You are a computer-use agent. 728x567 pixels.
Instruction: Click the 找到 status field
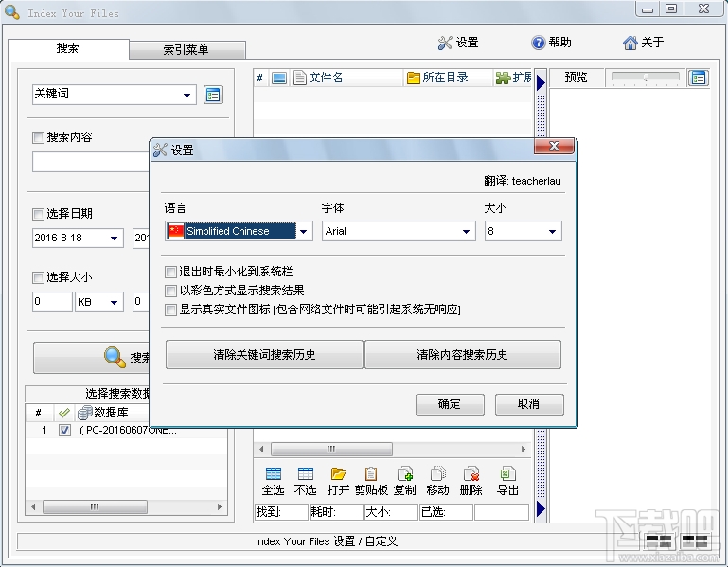point(281,512)
